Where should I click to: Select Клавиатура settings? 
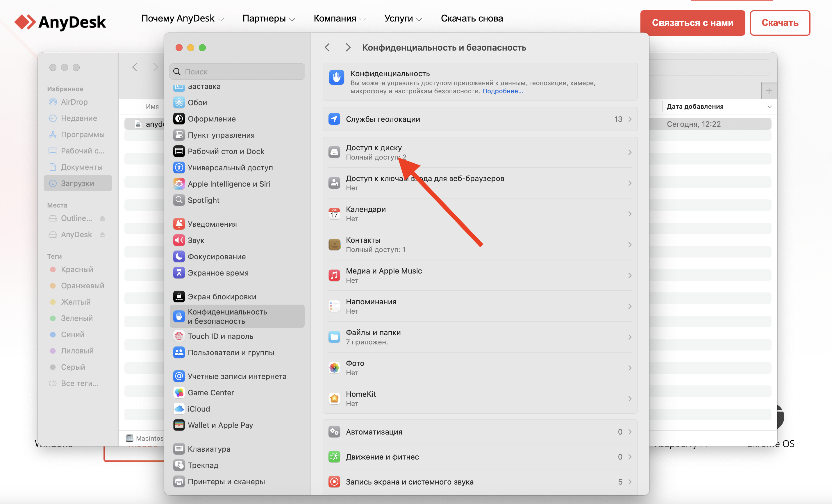[x=238, y=449]
